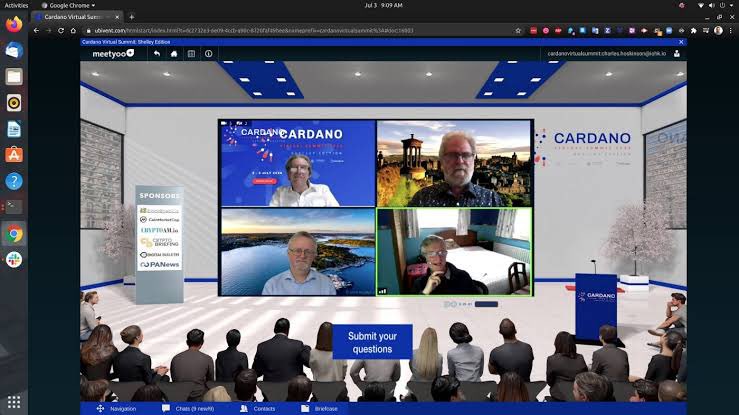Viewport: 739px width, 415px height.
Task: Select the green-highlighted bedroom speaker video
Action: click(x=454, y=252)
